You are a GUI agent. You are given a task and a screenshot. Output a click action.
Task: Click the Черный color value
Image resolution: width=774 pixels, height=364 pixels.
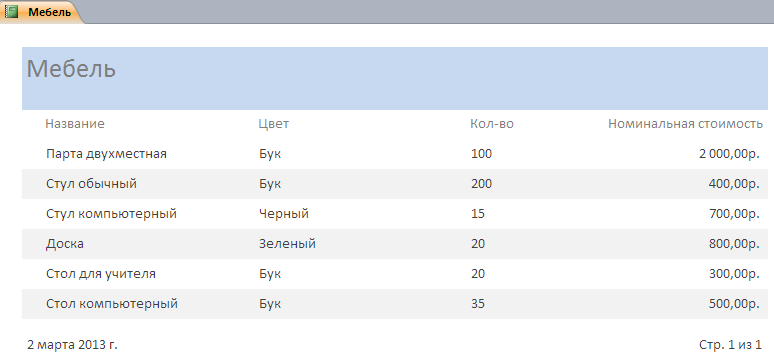284,214
